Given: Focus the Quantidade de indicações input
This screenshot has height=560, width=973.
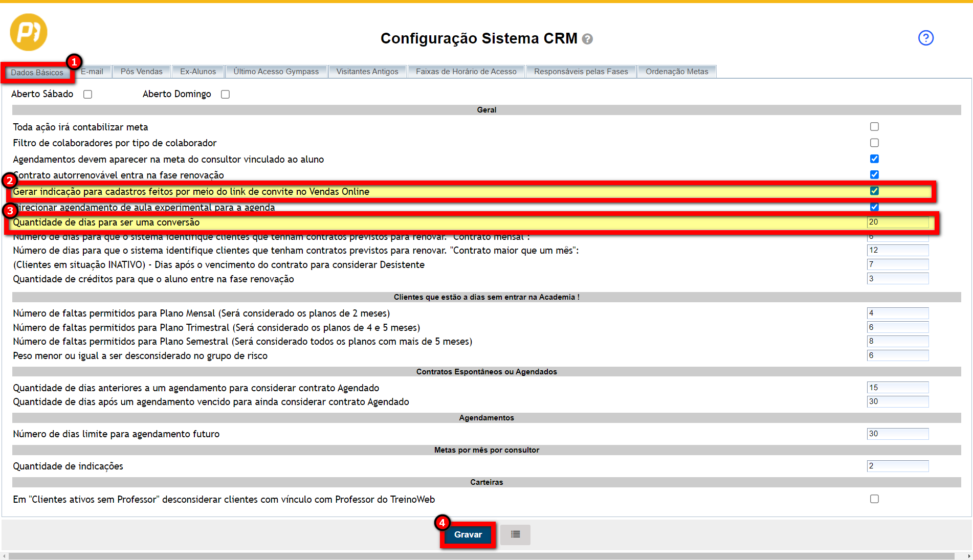Looking at the screenshot, I should 897,466.
